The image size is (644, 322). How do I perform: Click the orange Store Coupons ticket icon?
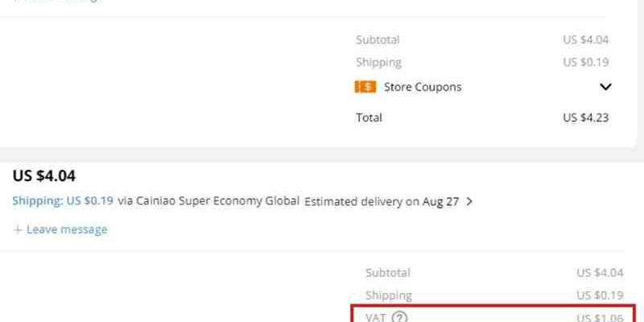[x=365, y=87]
